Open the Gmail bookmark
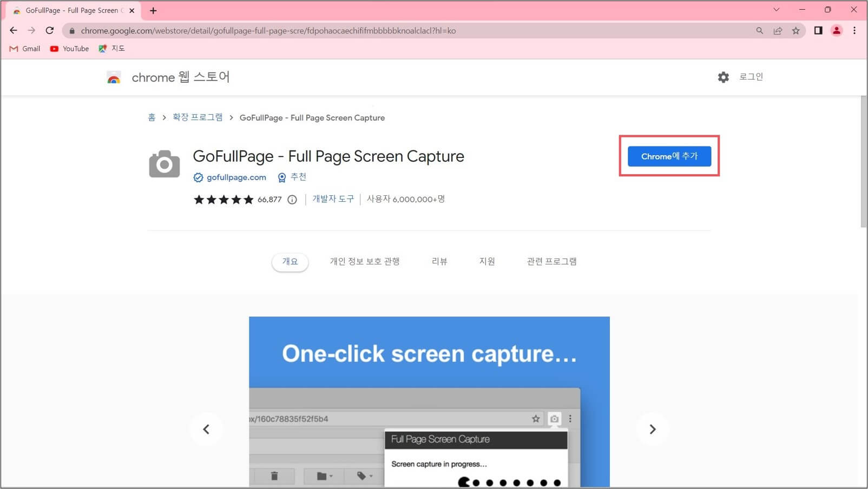The width and height of the screenshot is (868, 489). click(25, 49)
